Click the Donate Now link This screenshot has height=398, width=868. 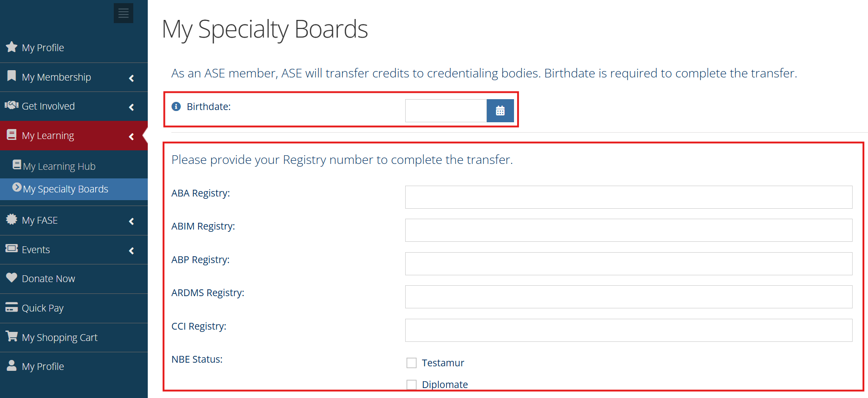48,278
